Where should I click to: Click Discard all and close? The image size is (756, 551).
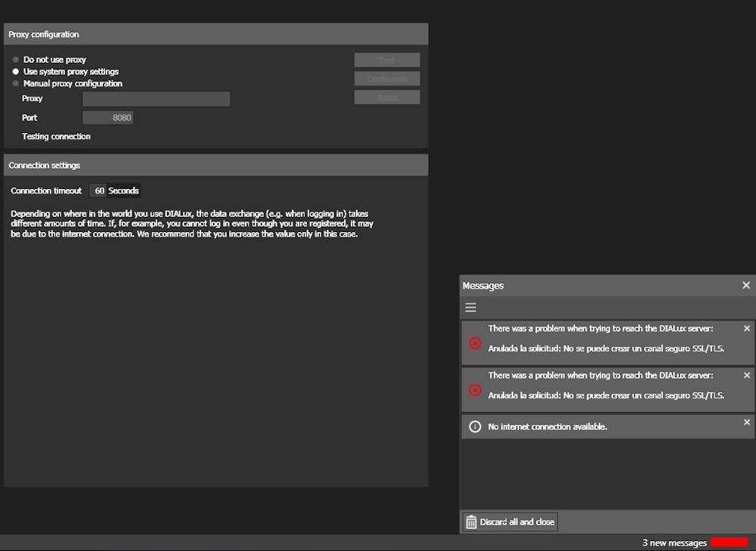click(509, 522)
